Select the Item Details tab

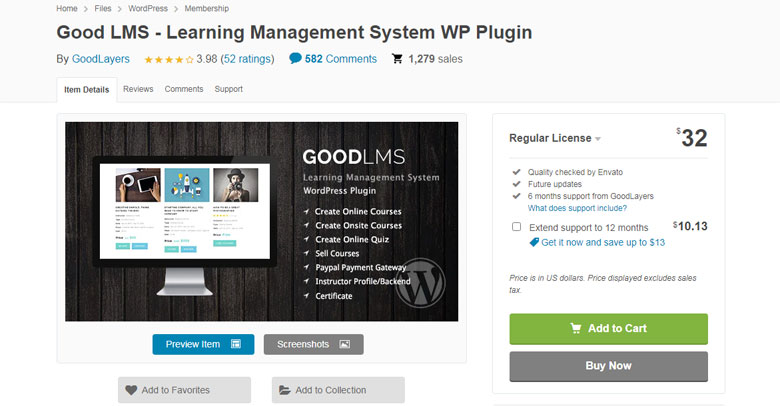point(87,90)
